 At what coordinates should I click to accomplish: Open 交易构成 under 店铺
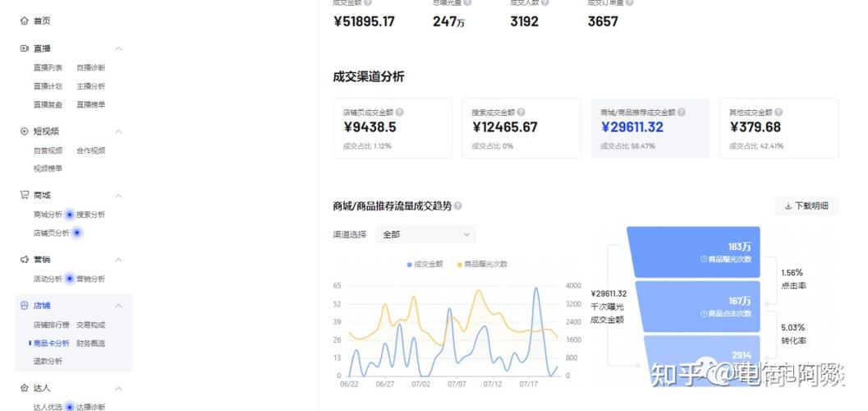point(91,325)
